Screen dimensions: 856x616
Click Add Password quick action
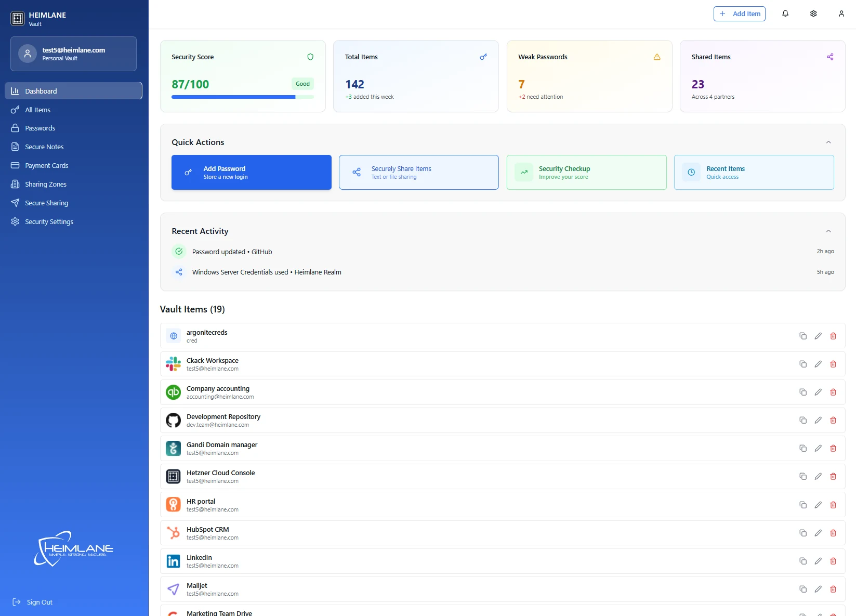click(x=252, y=172)
